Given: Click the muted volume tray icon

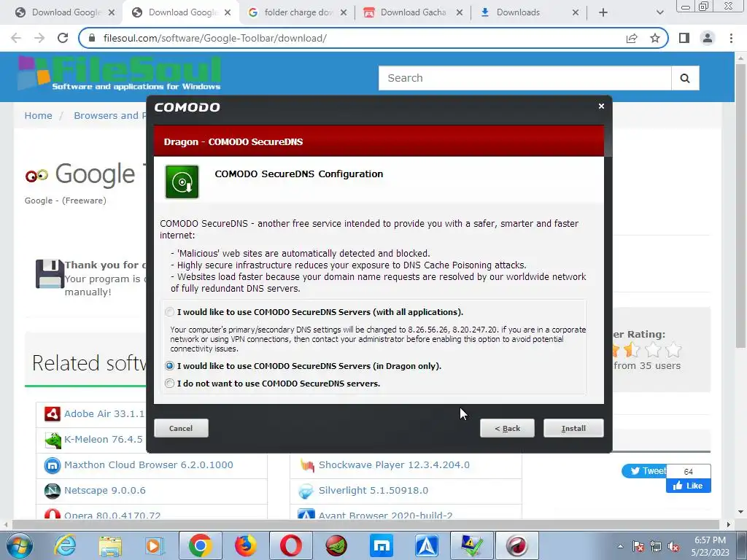Looking at the screenshot, I should (673, 547).
